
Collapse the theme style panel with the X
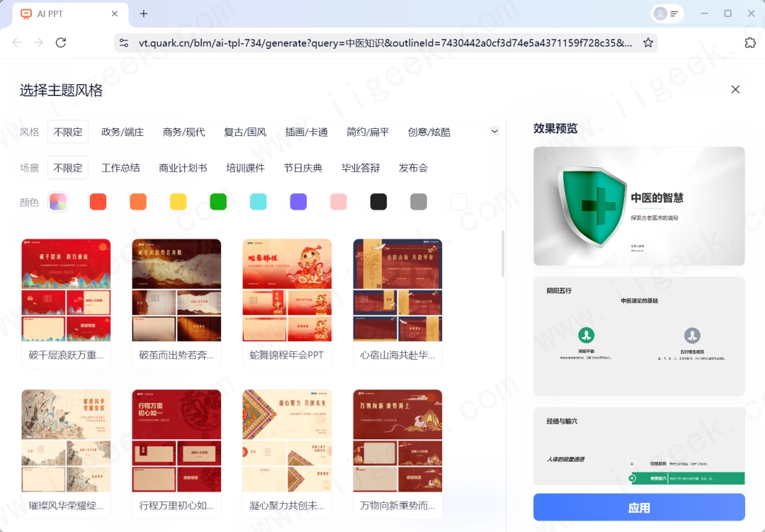[x=735, y=89]
